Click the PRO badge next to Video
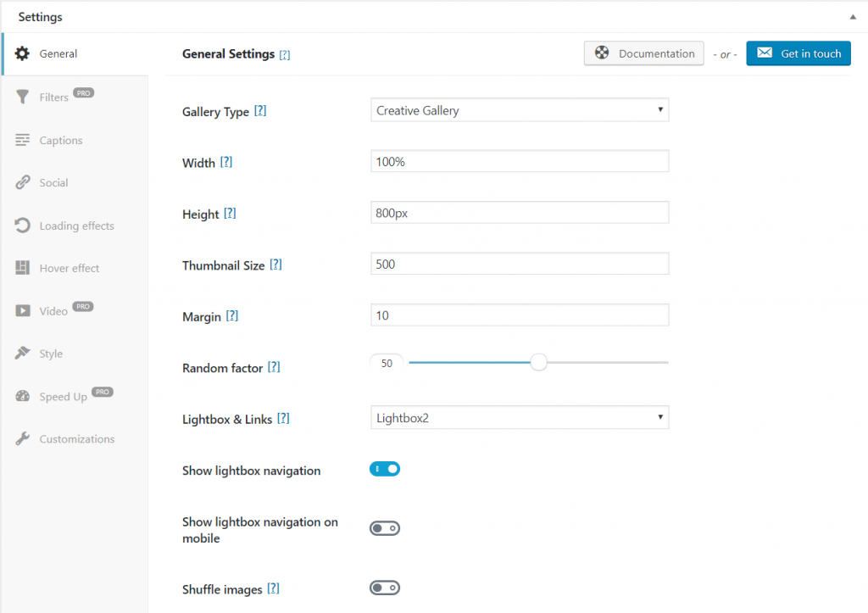Screen dimensions: 868x613 [83, 306]
